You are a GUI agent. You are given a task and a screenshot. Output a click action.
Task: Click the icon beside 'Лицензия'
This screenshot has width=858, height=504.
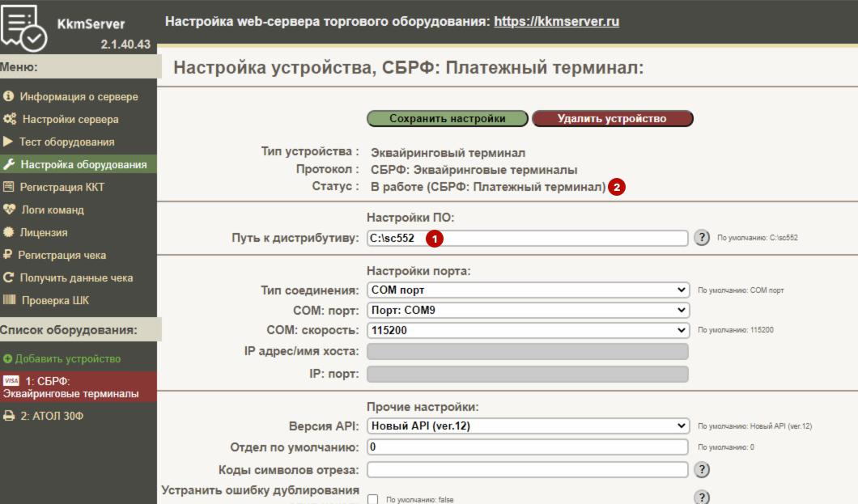click(8, 231)
